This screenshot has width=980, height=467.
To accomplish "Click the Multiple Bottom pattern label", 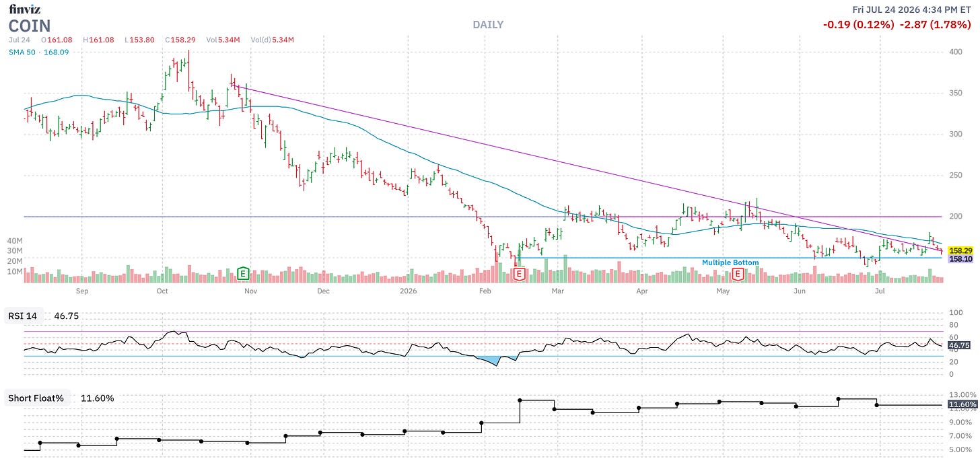I will tap(730, 262).
